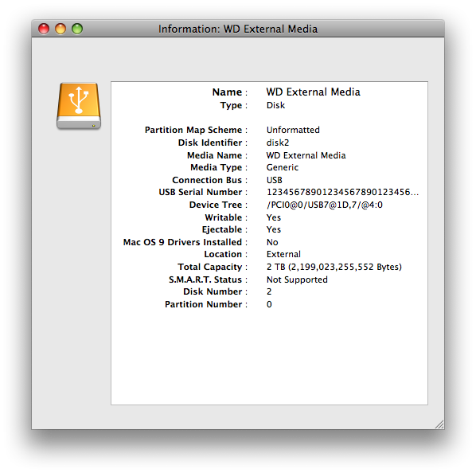Click the 'Yes' value beside Ejectable

point(274,229)
